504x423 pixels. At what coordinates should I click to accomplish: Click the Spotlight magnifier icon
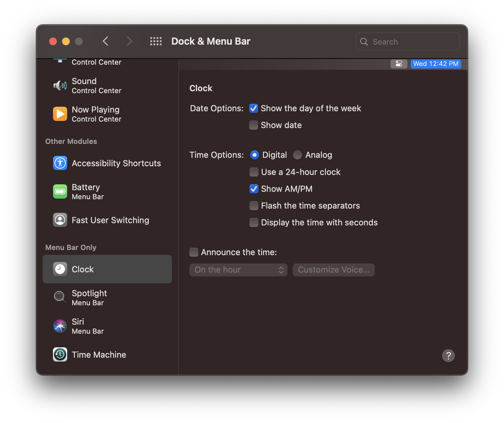click(x=60, y=297)
